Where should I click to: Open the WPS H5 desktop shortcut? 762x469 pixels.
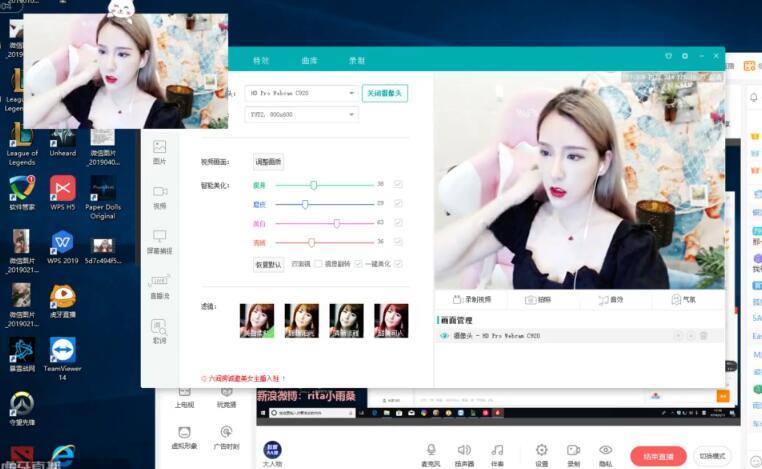63,192
